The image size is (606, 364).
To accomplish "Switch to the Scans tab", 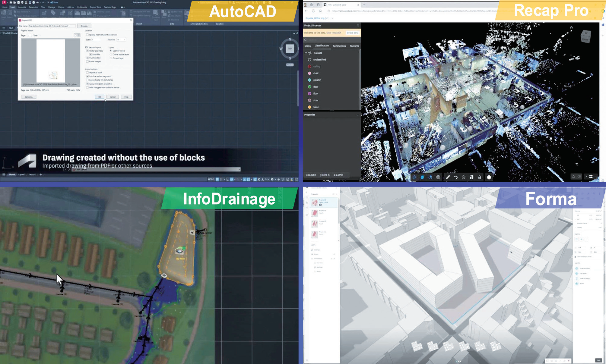I will coord(307,46).
